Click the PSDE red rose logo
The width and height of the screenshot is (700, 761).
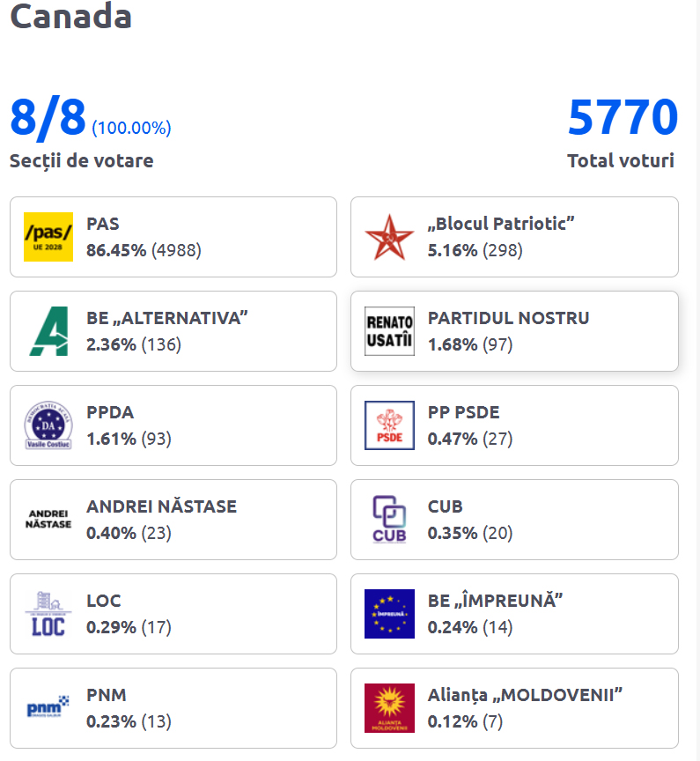click(x=389, y=425)
